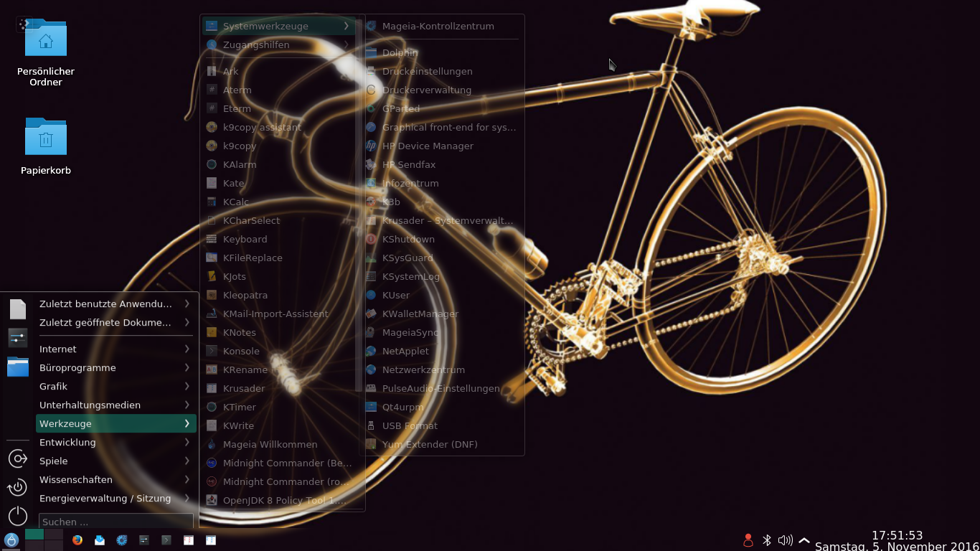The width and height of the screenshot is (980, 551).
Task: Click the Mageia application launcher button
Action: tap(11, 540)
